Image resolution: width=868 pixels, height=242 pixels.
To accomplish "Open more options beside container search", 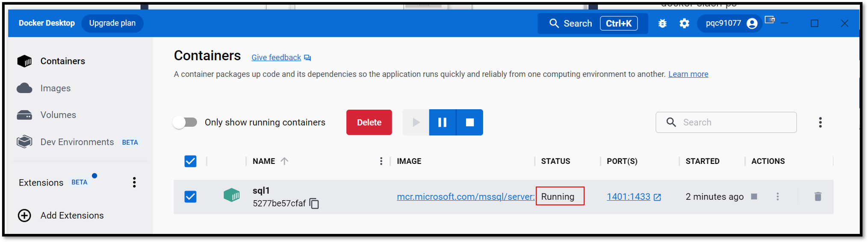I will click(820, 122).
